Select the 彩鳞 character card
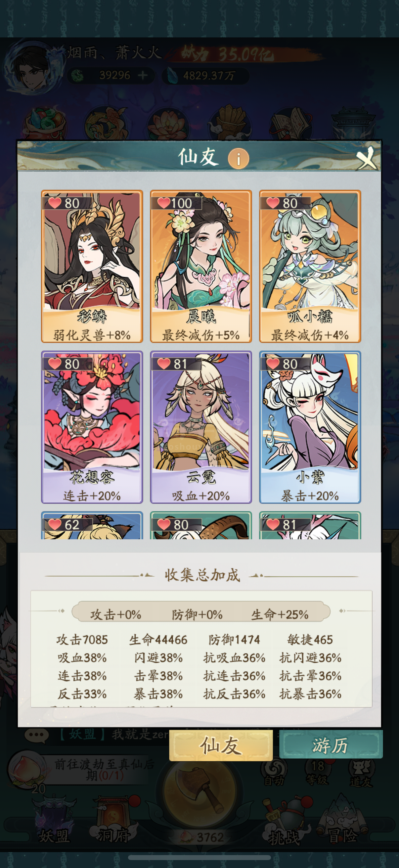Screen dimensions: 399x868 [x=92, y=266]
